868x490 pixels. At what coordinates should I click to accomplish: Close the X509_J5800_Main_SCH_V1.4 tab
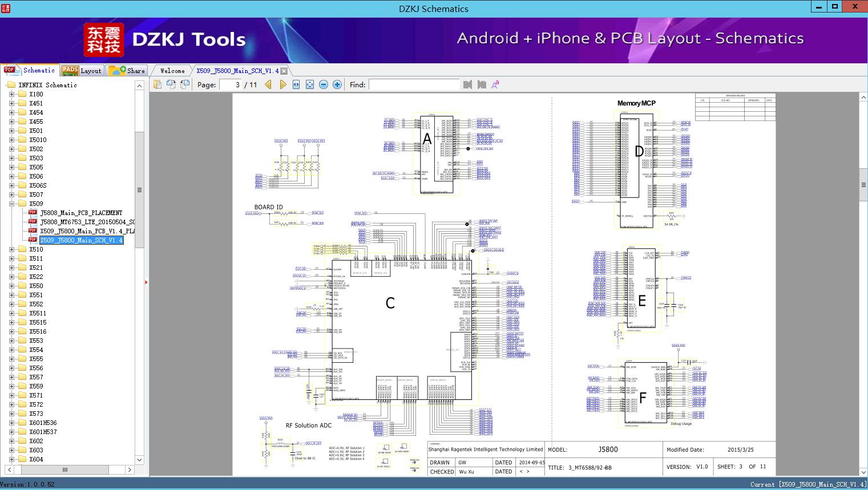284,71
